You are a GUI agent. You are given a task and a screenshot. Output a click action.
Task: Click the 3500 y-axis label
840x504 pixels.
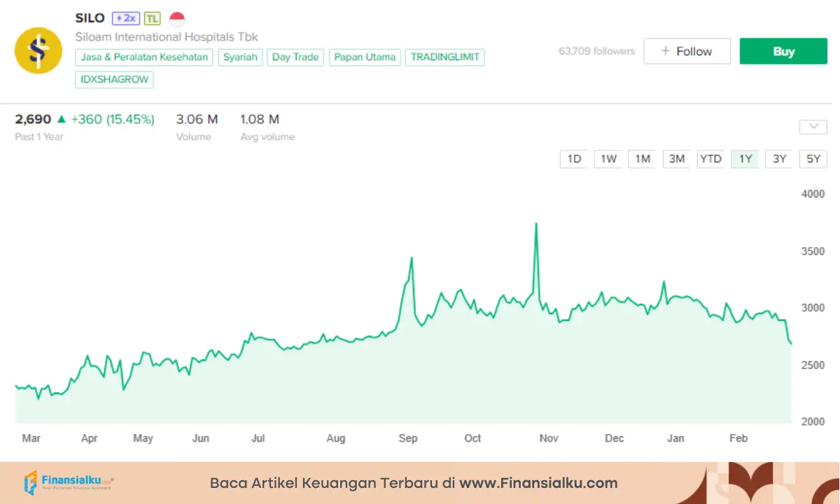click(x=813, y=251)
